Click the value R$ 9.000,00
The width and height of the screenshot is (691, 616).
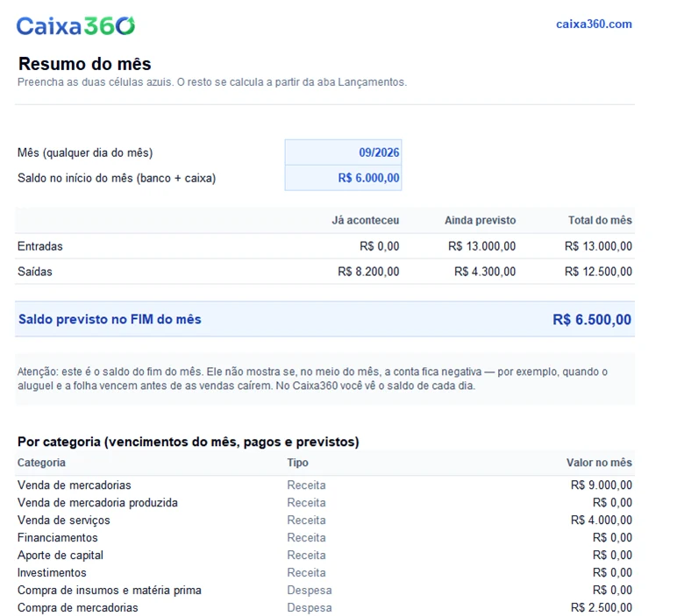pos(601,485)
